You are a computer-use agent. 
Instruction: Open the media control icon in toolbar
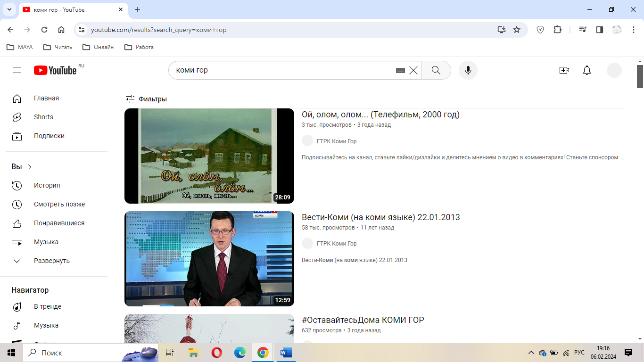click(583, 30)
